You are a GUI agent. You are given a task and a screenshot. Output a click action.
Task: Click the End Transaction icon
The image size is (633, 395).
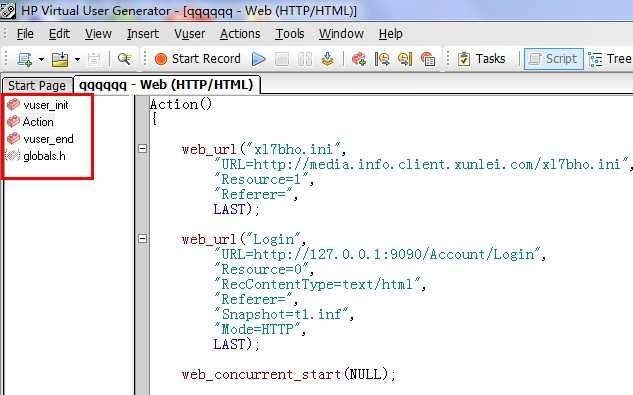405,59
